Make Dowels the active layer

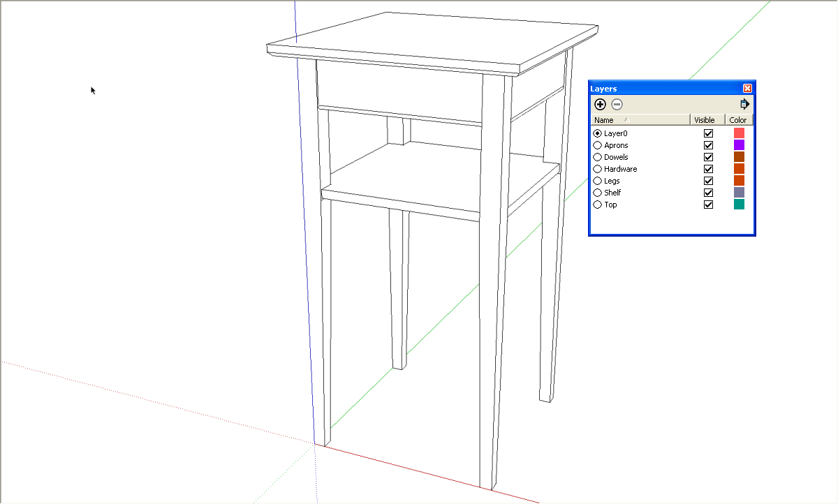pos(597,157)
